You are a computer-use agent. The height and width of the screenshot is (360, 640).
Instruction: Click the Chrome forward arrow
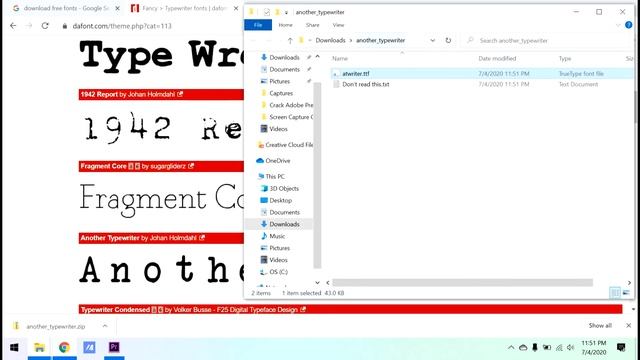pyautogui.click(x=29, y=26)
